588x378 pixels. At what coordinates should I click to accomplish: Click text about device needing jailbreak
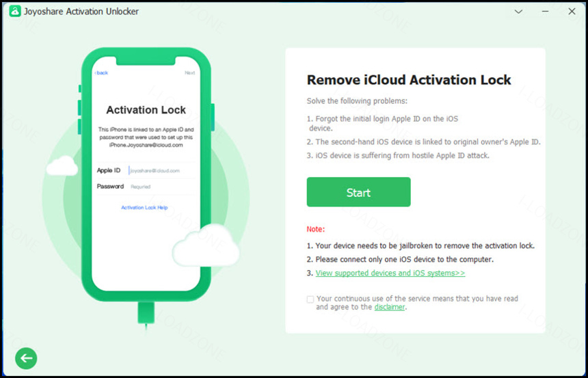click(x=420, y=246)
